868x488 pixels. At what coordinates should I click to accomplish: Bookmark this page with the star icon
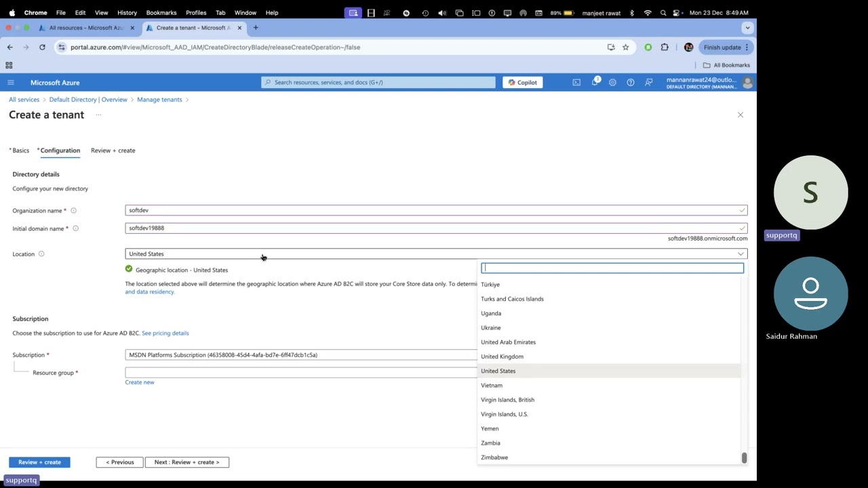point(625,47)
